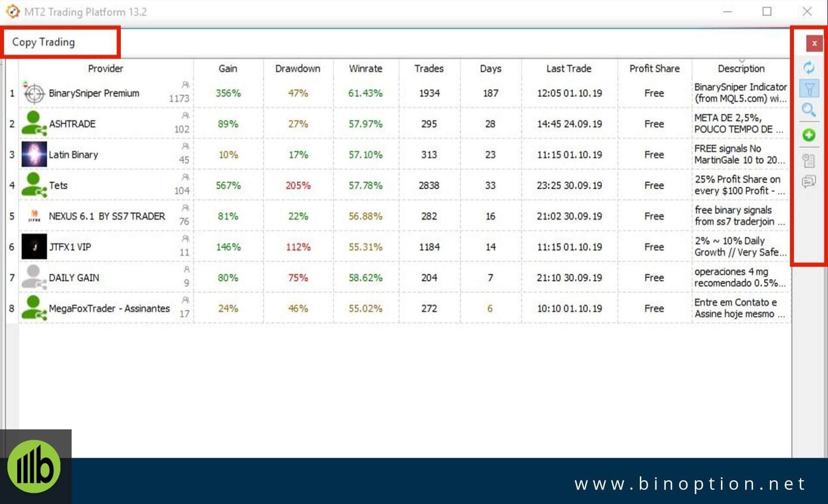Sort by Provider column header
Screen dimensions: 828x504
(x=106, y=68)
